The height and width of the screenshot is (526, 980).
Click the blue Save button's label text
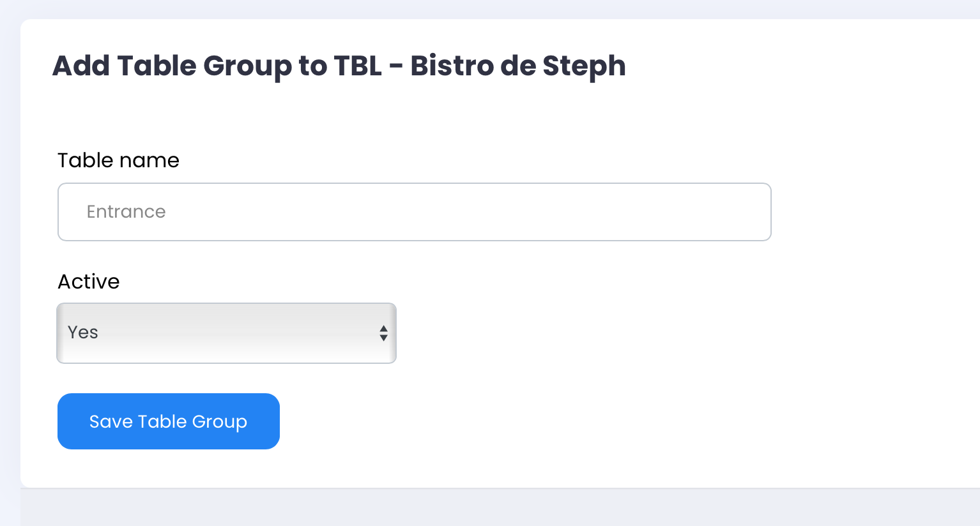(168, 422)
